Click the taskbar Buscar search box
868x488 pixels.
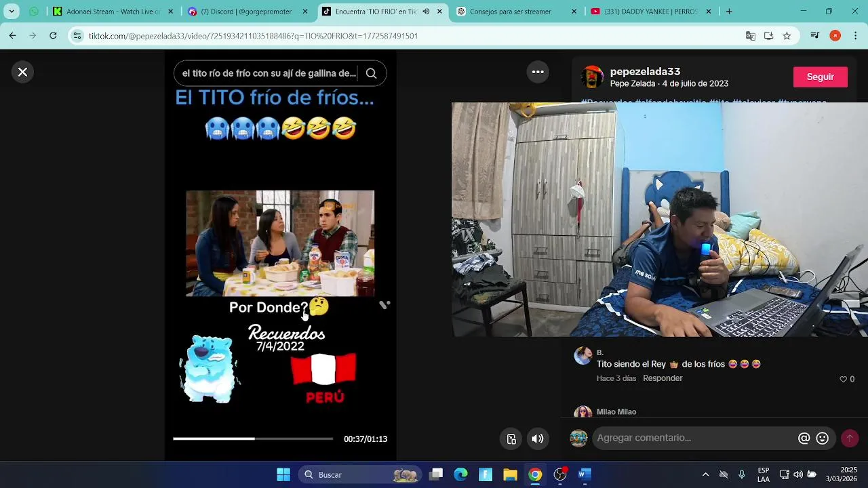pyautogui.click(x=360, y=474)
